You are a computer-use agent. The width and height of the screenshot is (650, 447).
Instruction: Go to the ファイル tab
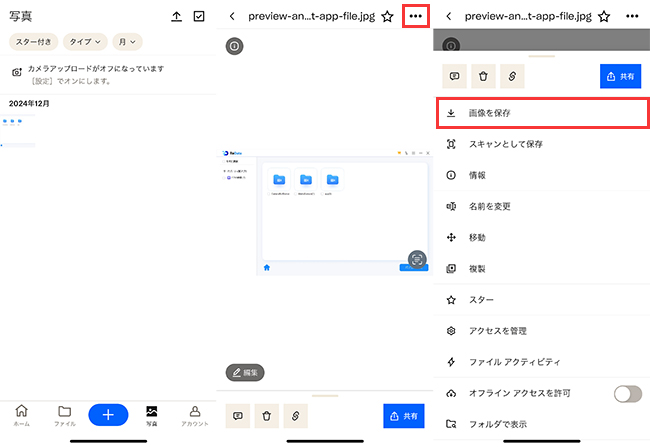pyautogui.click(x=65, y=415)
